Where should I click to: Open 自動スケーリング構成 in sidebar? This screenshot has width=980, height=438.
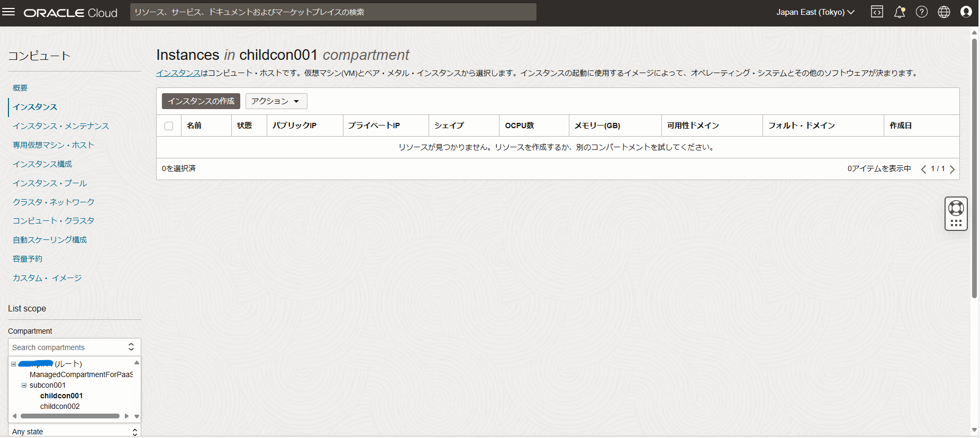tap(50, 240)
